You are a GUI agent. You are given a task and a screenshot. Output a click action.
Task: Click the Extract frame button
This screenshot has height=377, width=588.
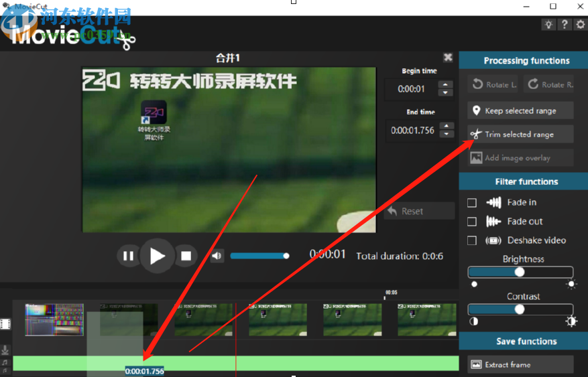[x=520, y=365]
